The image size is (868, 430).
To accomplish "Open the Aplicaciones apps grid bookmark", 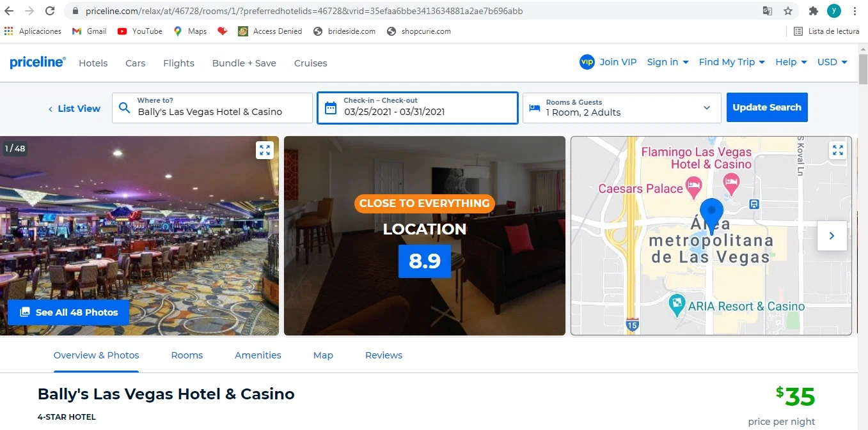I will (33, 31).
